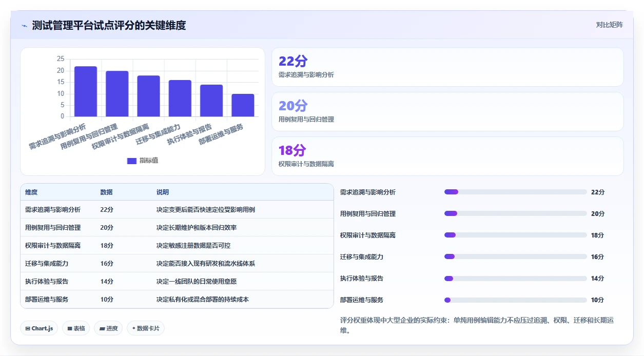Click the 迁移与集成能力 progress bar

click(515, 256)
